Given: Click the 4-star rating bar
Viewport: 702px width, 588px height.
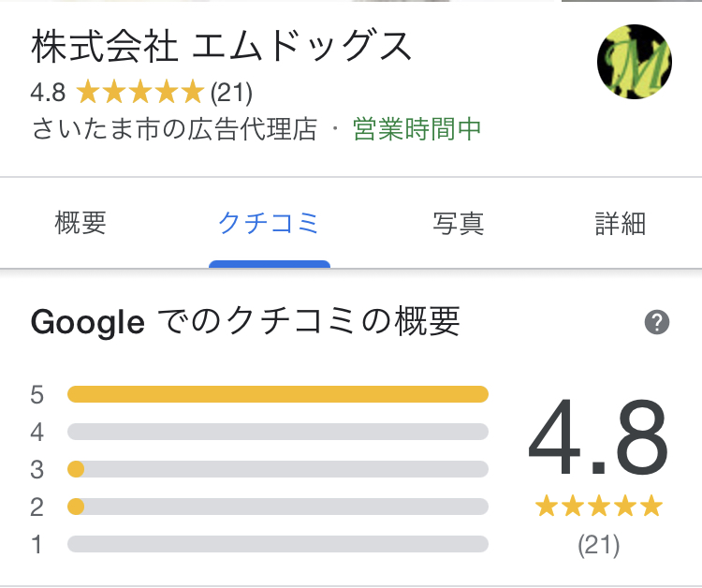Looking at the screenshot, I should (278, 432).
